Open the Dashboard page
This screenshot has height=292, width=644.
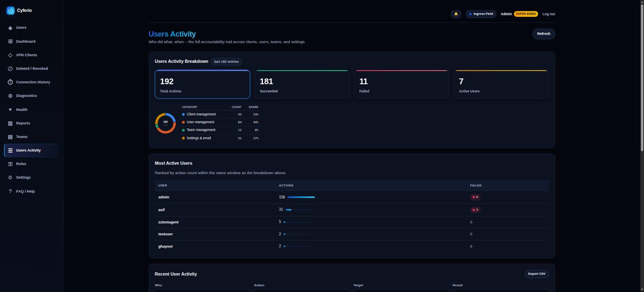(31, 41)
